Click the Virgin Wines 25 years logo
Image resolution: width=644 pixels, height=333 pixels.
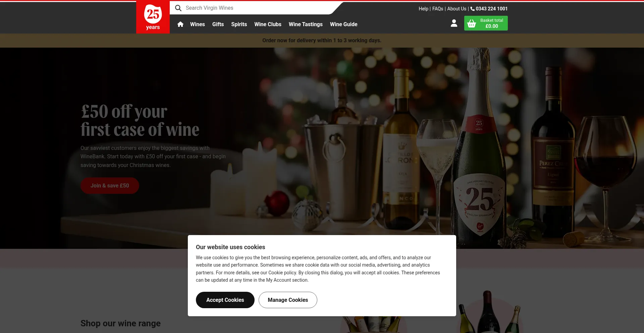click(x=153, y=17)
